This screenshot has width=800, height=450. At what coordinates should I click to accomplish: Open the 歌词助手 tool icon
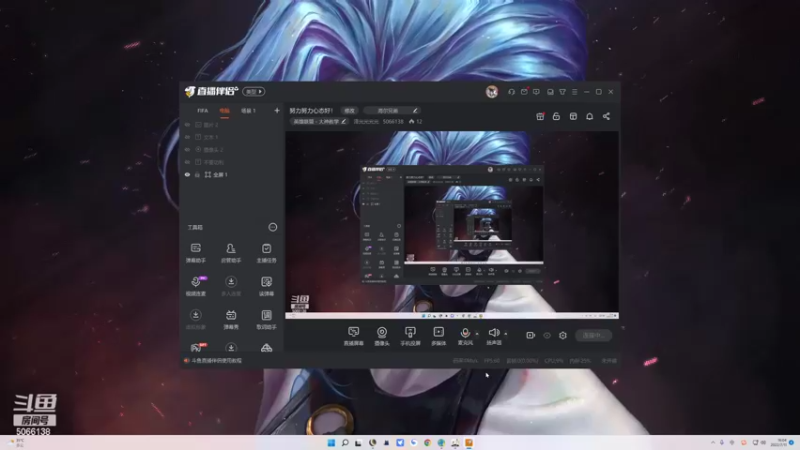[266, 319]
